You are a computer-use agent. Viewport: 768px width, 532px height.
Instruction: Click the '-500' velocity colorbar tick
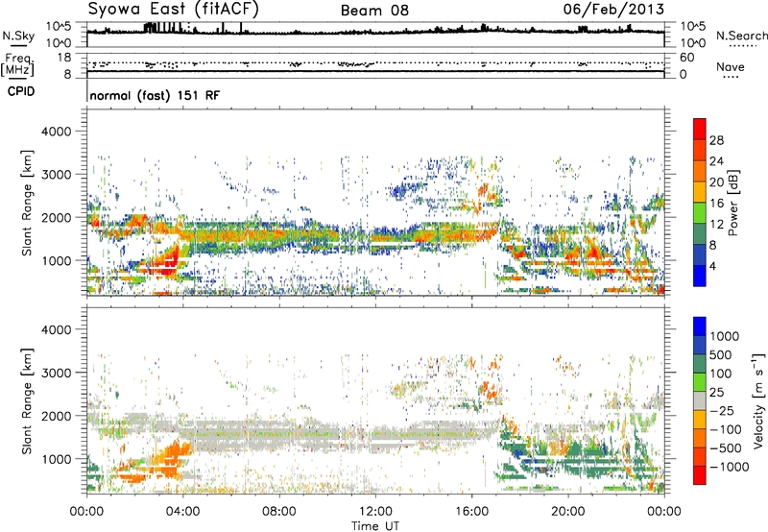point(725,448)
